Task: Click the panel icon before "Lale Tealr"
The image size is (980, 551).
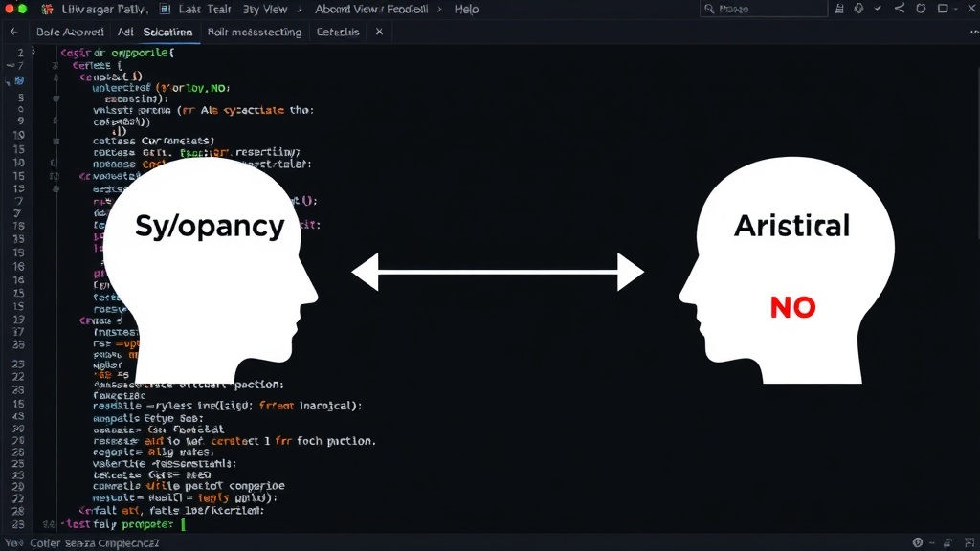Action: (x=165, y=9)
